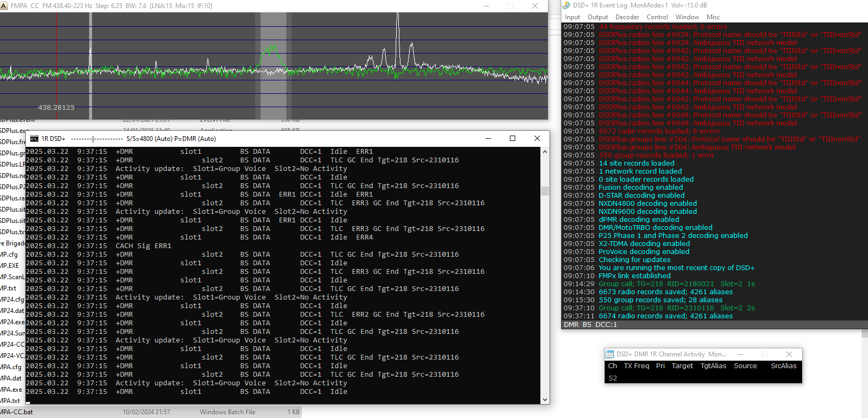Click the 'Checking for updates' log entry
This screenshot has height=418, width=868.
[635, 260]
